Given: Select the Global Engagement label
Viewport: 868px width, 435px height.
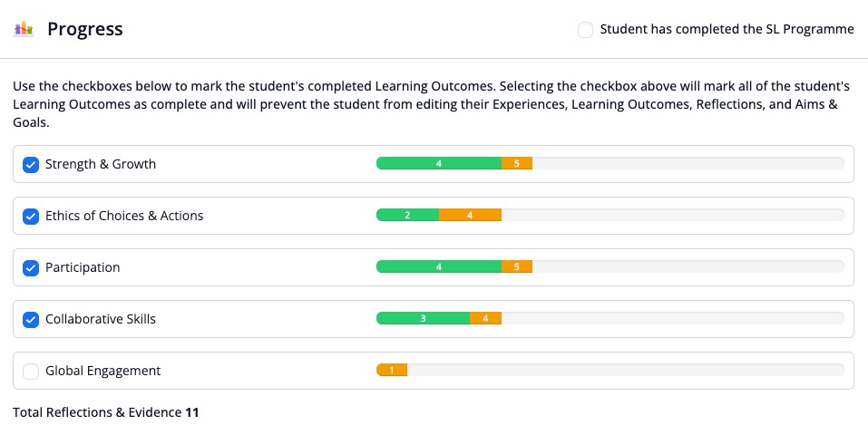Looking at the screenshot, I should [103, 371].
